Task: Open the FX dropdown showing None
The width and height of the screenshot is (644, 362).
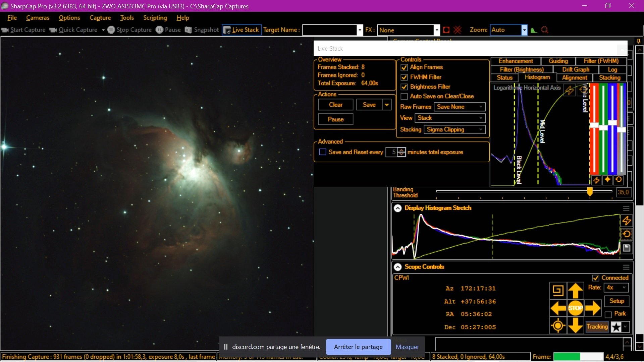Action: 436,30
